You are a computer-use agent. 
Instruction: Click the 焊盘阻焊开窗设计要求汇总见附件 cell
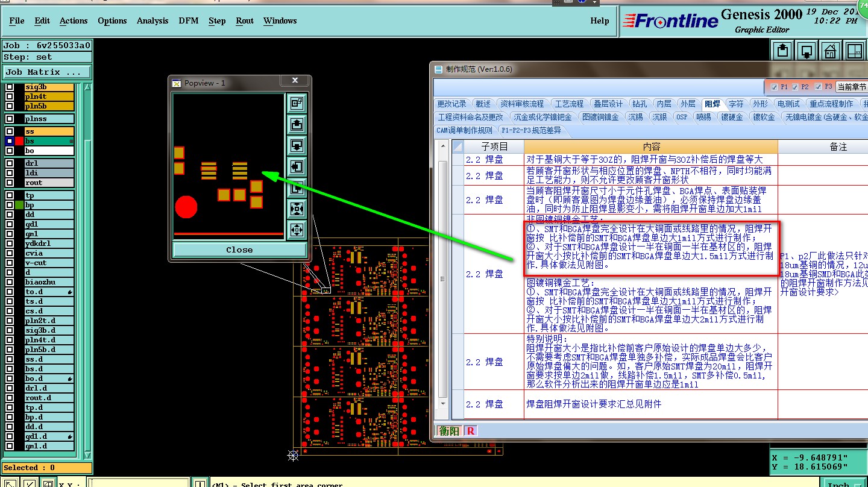click(651, 404)
